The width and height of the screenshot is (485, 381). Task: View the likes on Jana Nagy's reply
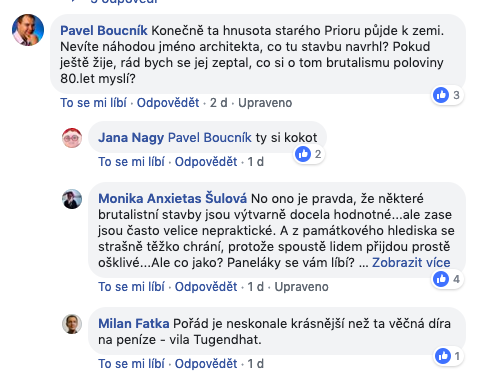pyautogui.click(x=309, y=154)
